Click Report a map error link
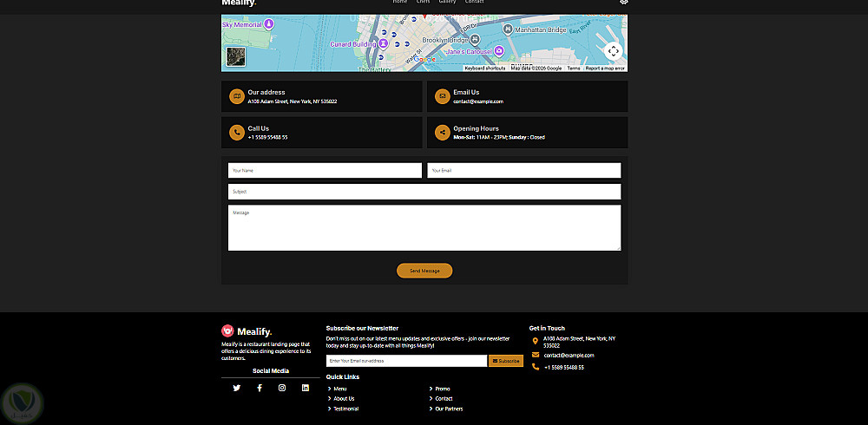The width and height of the screenshot is (868, 425). [605, 69]
